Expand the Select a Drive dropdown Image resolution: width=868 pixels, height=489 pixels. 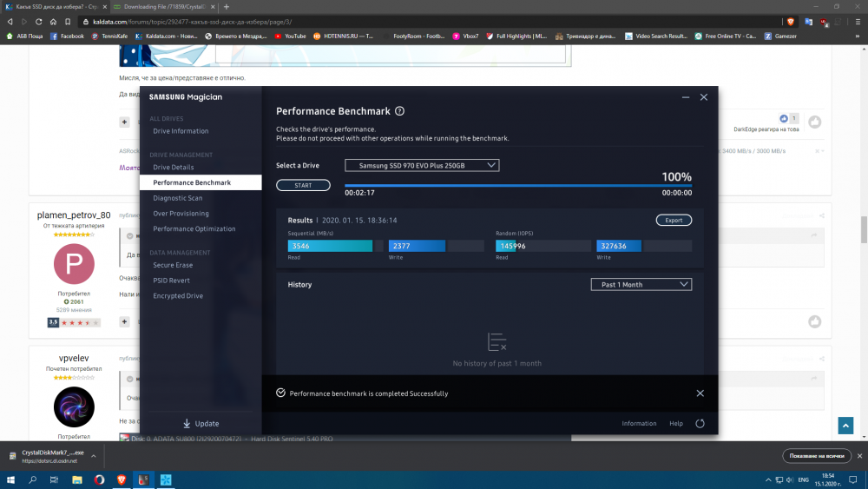422,166
